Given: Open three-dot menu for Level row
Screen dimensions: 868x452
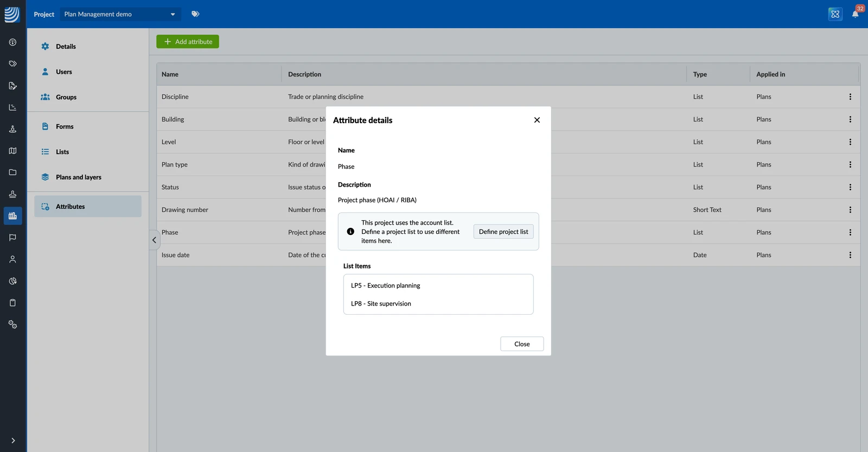Looking at the screenshot, I should pyautogui.click(x=850, y=142).
